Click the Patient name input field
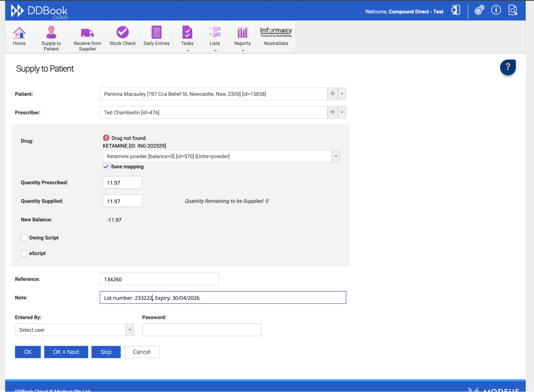The image size is (534, 392). click(x=213, y=94)
